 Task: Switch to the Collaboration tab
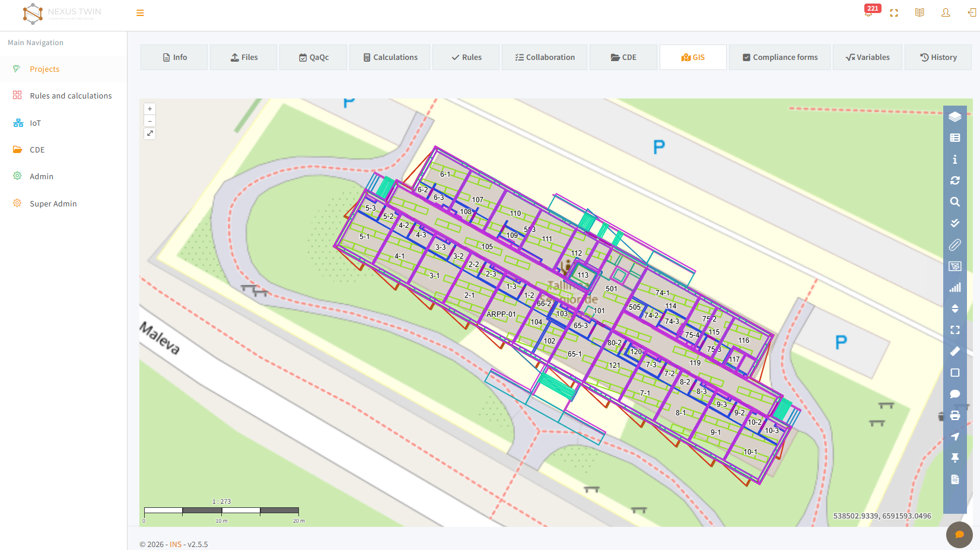pyautogui.click(x=545, y=58)
